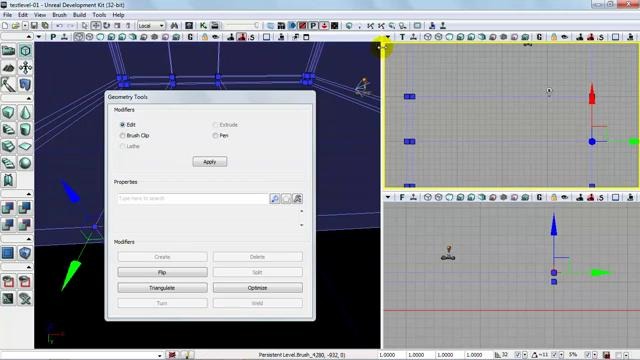
Task: Activate Camera mode in the left toolbox
Action: coord(8,51)
